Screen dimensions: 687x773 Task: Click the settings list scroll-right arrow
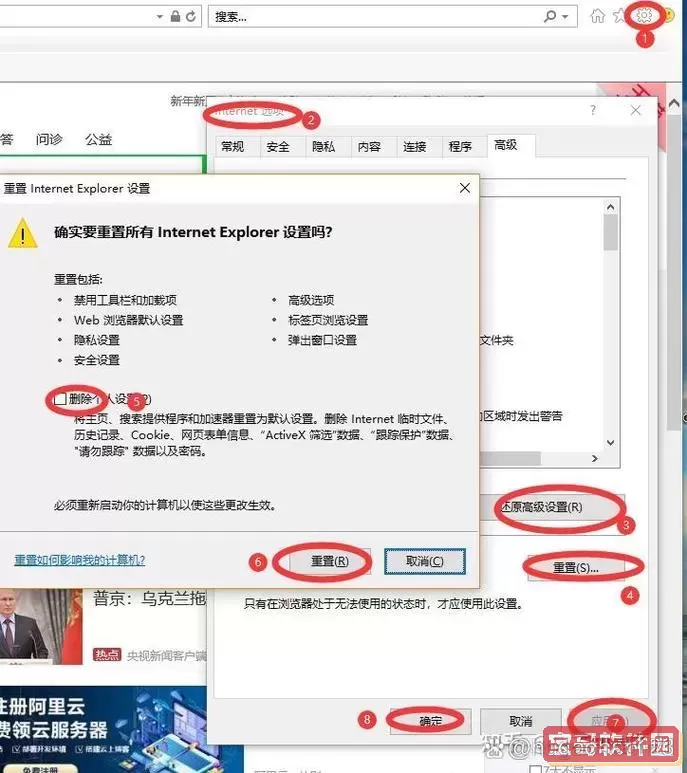pos(595,458)
